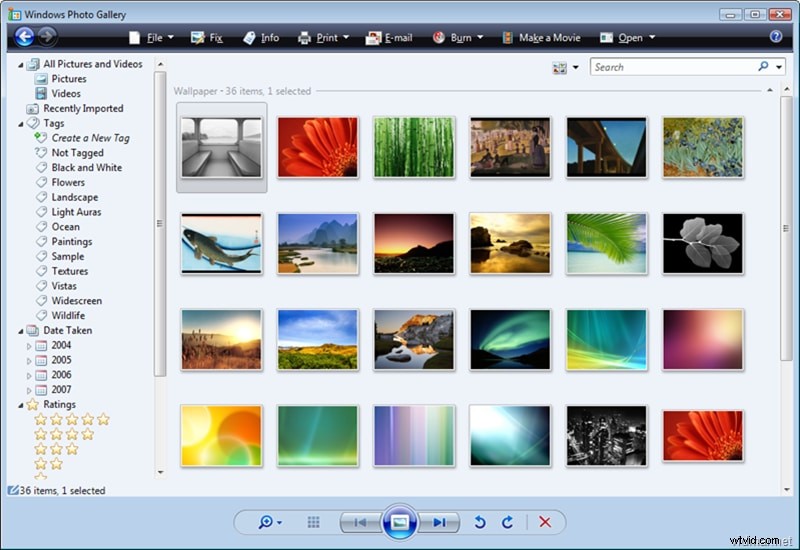Open the File menu

pos(151,38)
